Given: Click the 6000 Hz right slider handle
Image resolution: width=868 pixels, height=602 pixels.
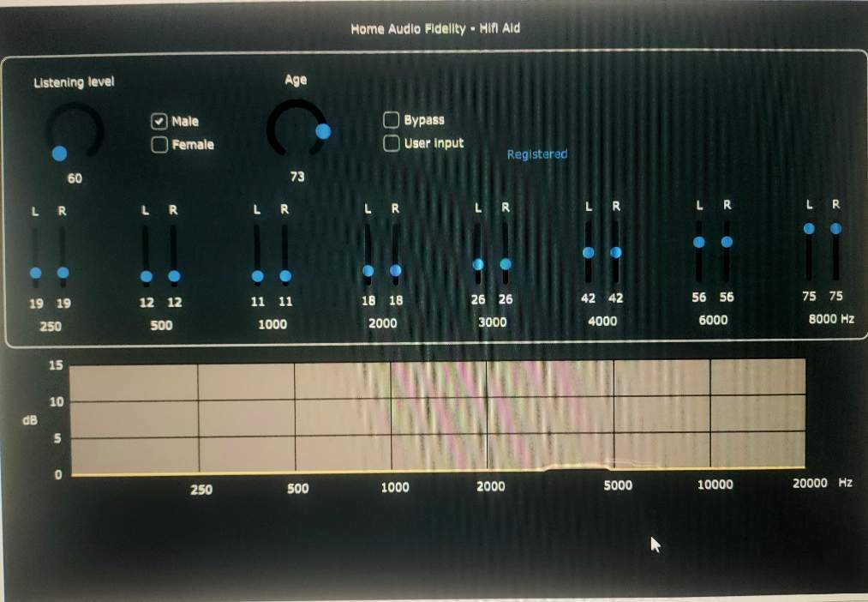Looking at the screenshot, I should point(727,242).
